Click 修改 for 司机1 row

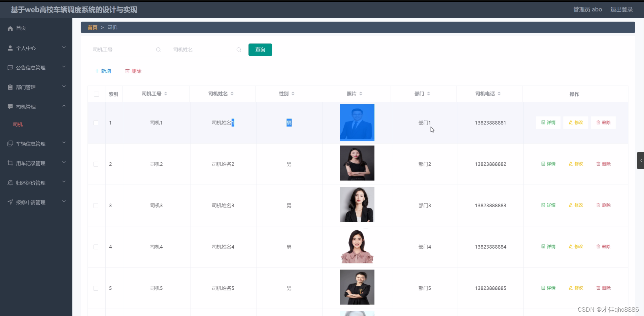tap(576, 122)
